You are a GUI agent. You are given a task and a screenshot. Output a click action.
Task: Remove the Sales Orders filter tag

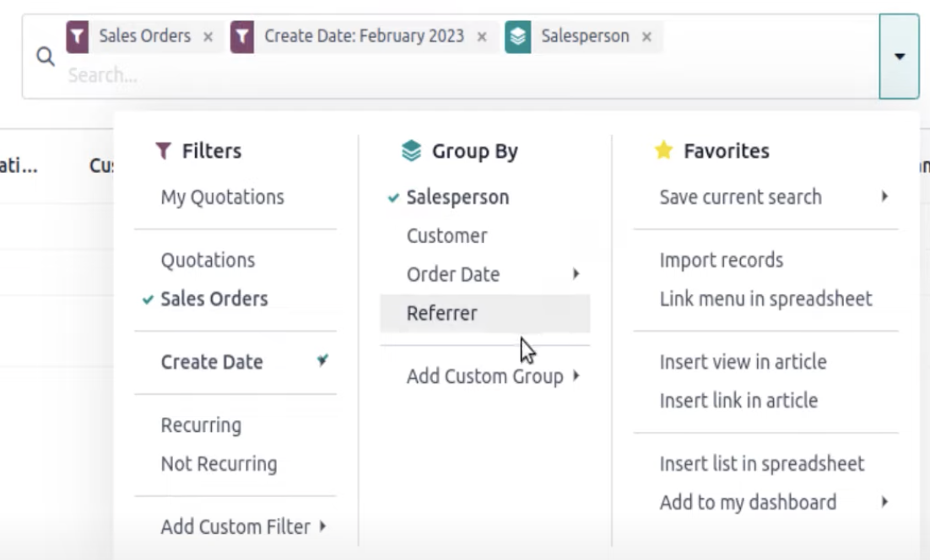coord(208,37)
